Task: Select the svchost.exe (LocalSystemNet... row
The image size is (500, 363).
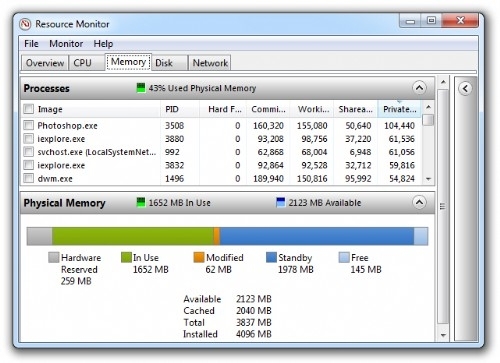Action: click(221, 152)
